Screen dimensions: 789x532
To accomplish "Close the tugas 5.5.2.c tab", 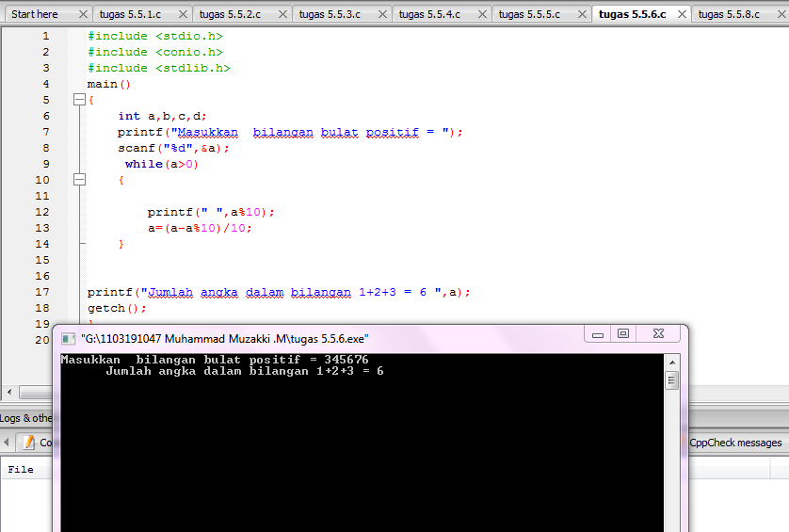I will pos(282,14).
